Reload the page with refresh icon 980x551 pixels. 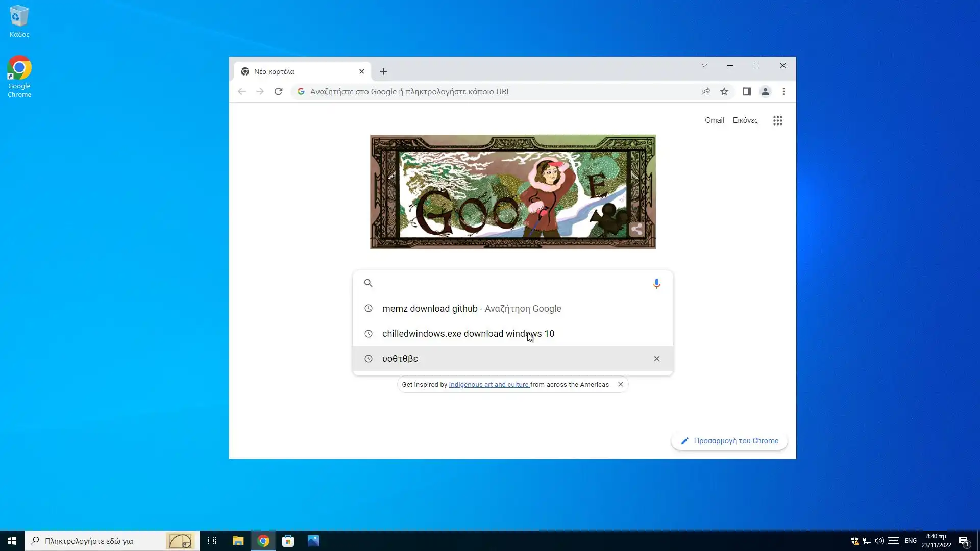click(x=278, y=92)
